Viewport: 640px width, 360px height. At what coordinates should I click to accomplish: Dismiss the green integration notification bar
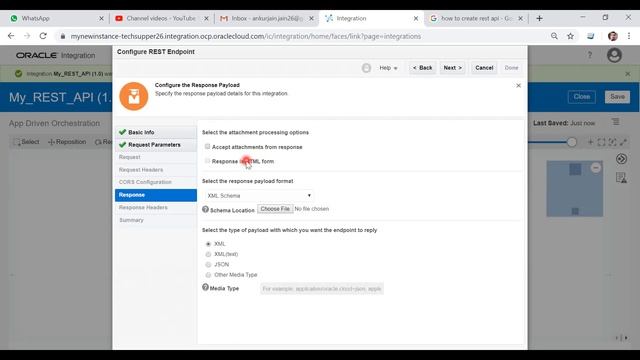(x=628, y=74)
